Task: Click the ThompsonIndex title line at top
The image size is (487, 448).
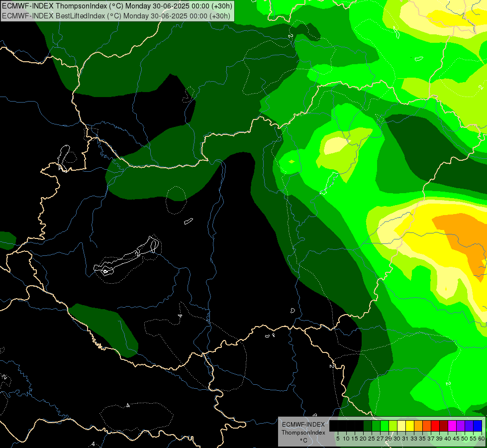Action: (x=117, y=6)
